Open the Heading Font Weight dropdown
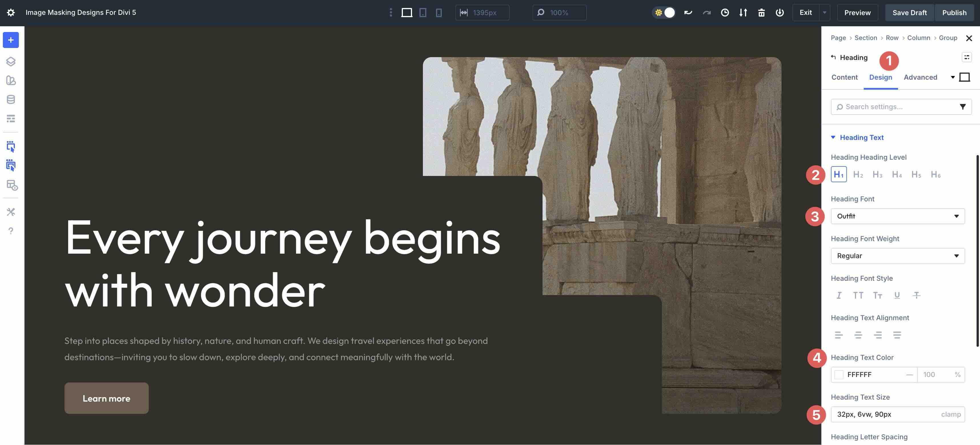 pos(897,255)
